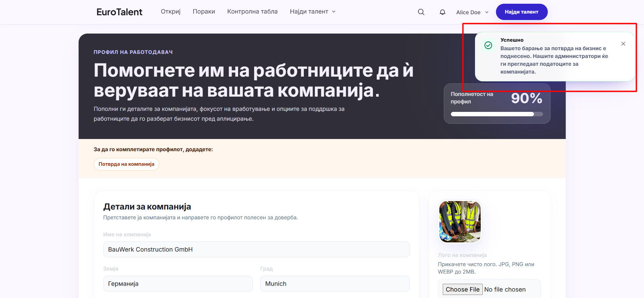Click the Град field with Munich
This screenshot has width=644, height=298.
tap(335, 283)
